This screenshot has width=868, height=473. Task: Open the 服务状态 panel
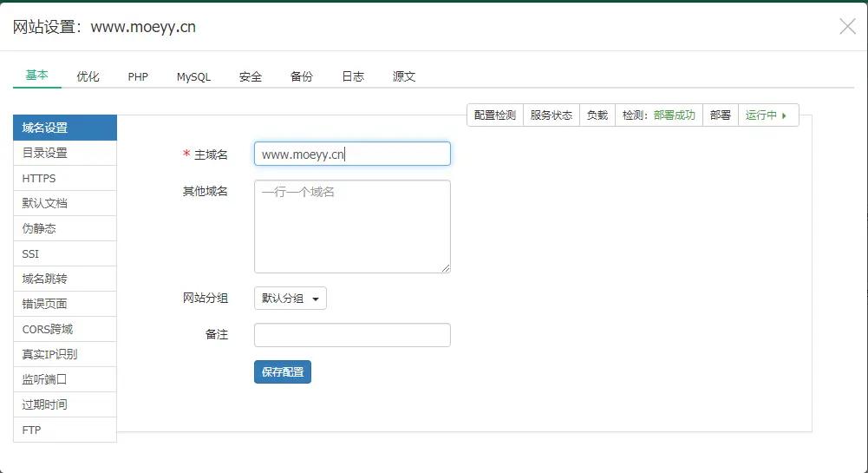coord(551,115)
